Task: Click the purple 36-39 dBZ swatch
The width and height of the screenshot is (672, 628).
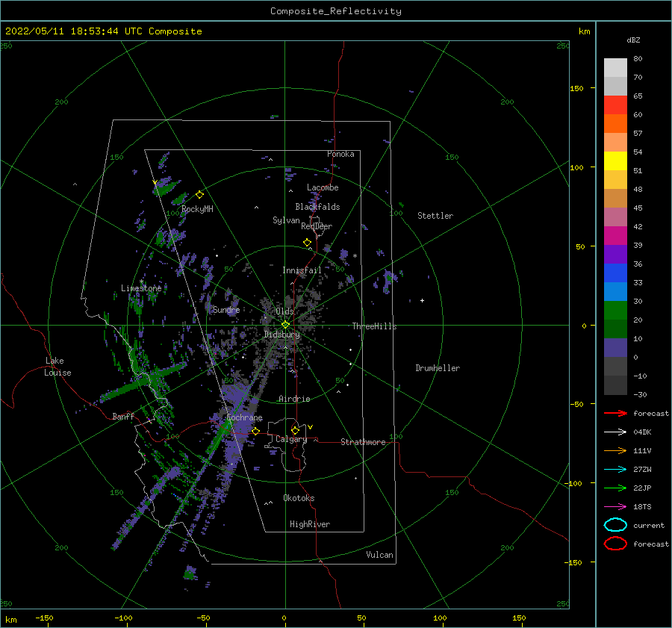Action: pyautogui.click(x=615, y=254)
